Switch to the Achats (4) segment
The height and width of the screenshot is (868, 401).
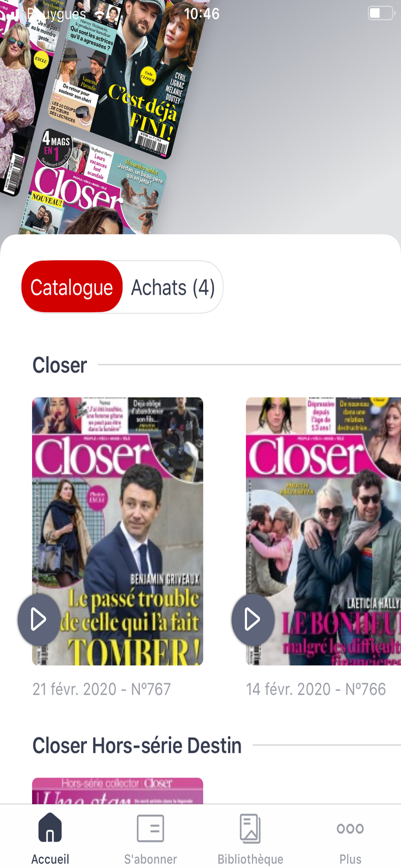click(173, 287)
